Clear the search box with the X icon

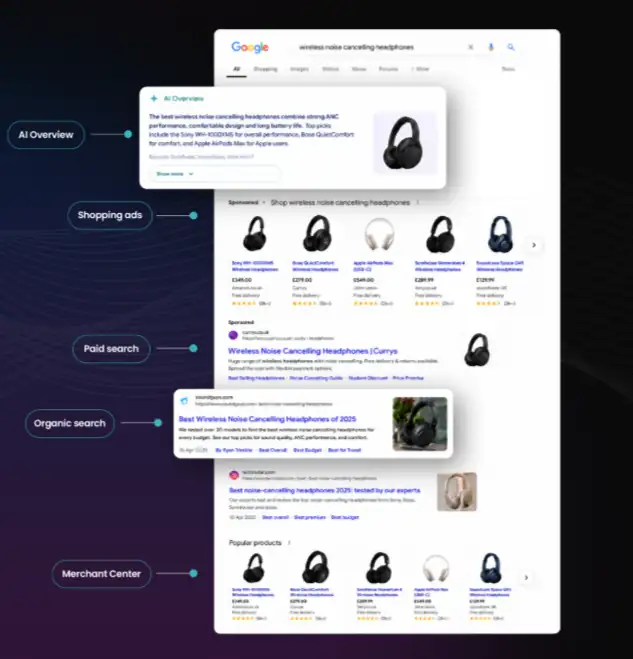[x=471, y=47]
